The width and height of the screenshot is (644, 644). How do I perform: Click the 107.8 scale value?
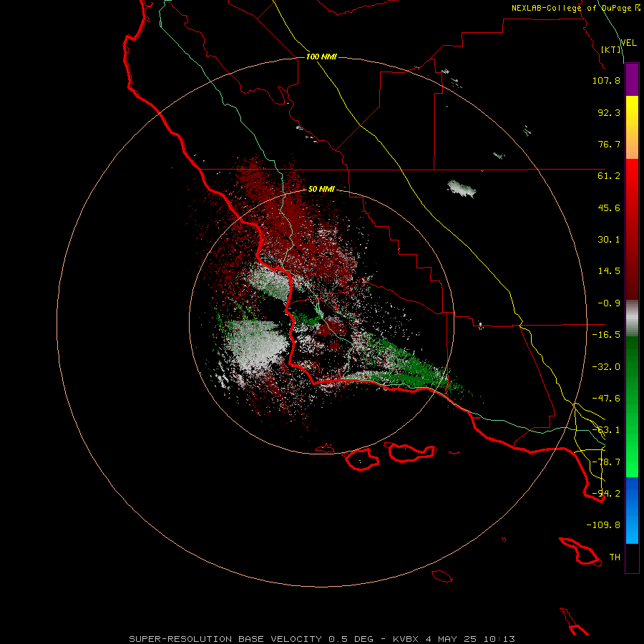(606, 80)
